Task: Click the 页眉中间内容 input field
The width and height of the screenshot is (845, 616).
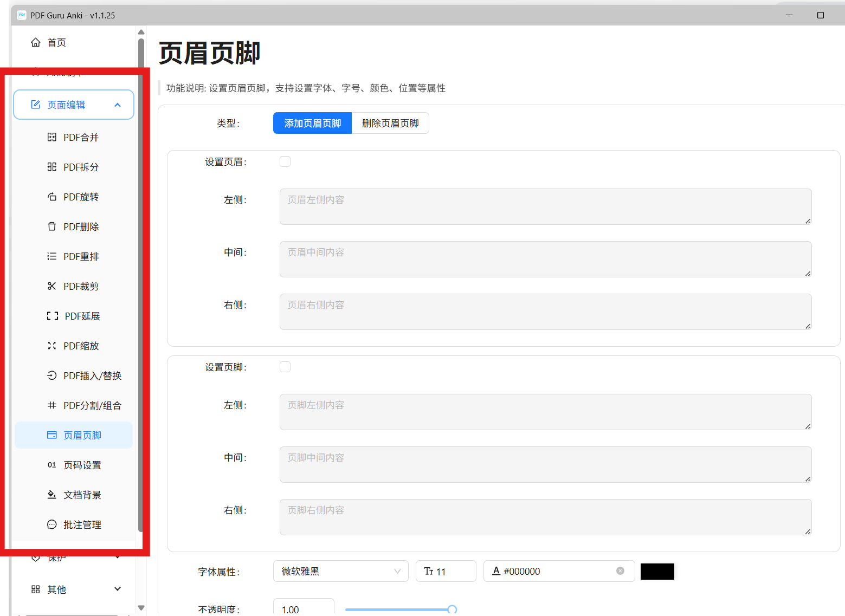Action: pos(545,259)
